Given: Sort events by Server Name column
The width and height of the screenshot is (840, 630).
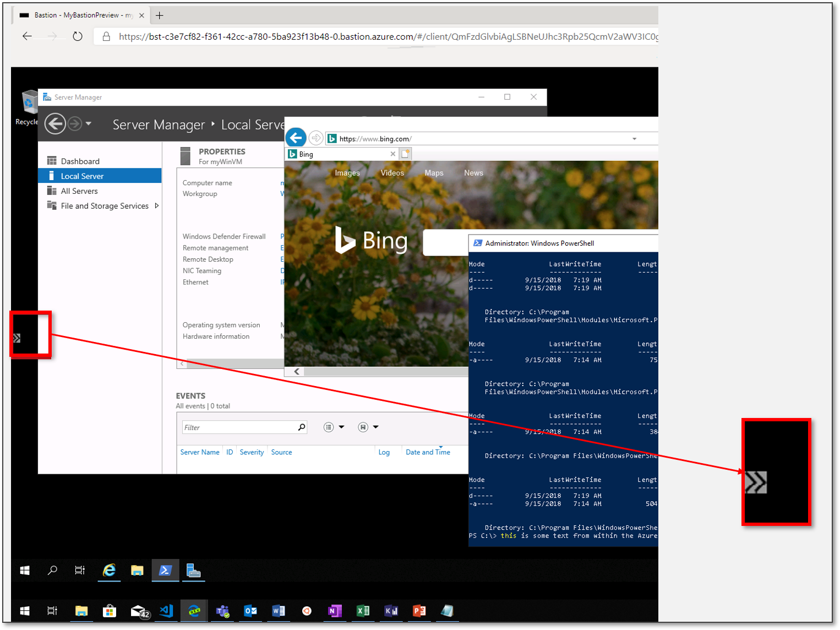Looking at the screenshot, I should (200, 452).
